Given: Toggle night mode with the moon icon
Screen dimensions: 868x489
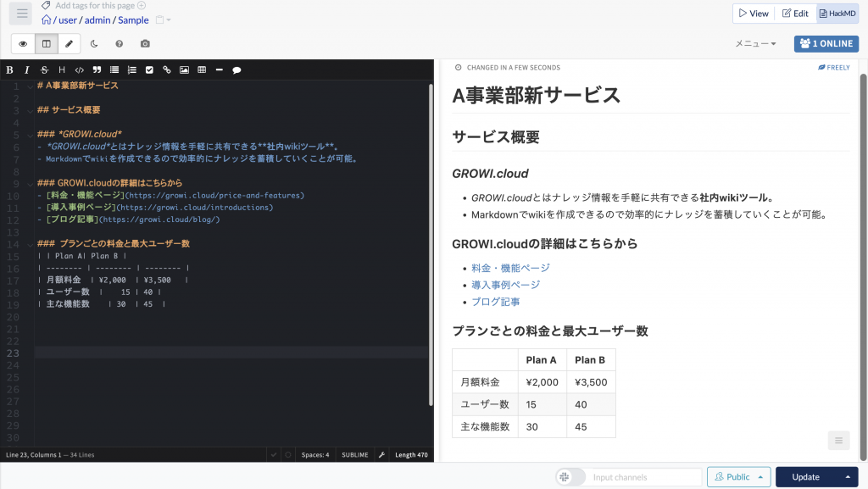Looking at the screenshot, I should pyautogui.click(x=94, y=44).
